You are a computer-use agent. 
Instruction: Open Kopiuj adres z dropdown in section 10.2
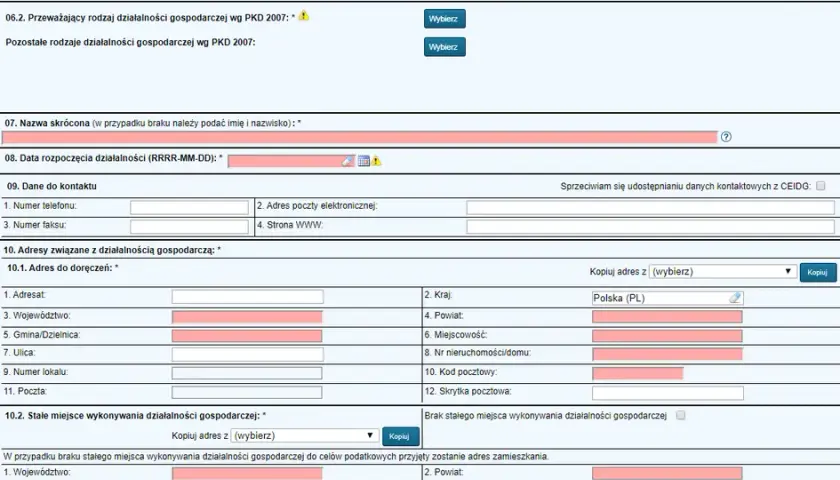[x=305, y=436]
